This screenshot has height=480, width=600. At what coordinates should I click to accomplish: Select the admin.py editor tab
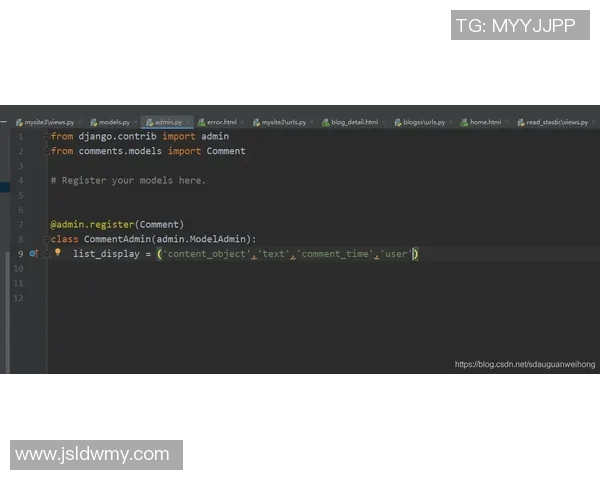(x=168, y=122)
